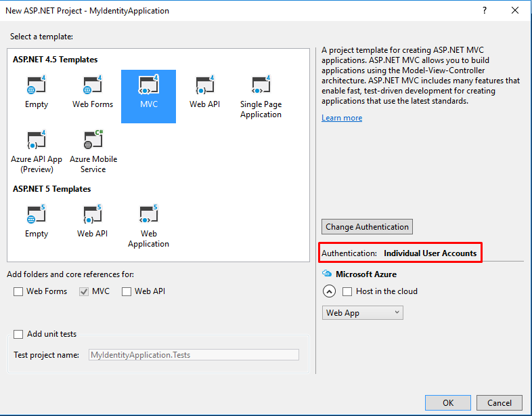Choose the Web Forms template icon

[x=93, y=85]
